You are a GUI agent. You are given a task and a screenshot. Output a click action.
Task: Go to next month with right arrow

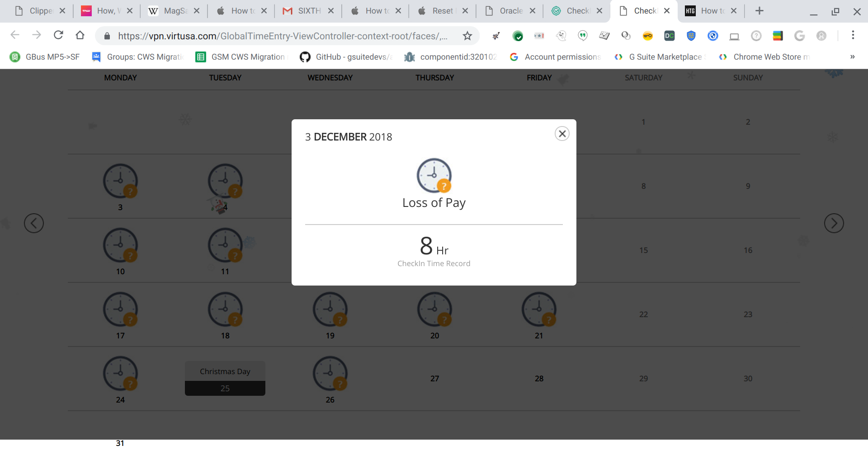pyautogui.click(x=834, y=223)
